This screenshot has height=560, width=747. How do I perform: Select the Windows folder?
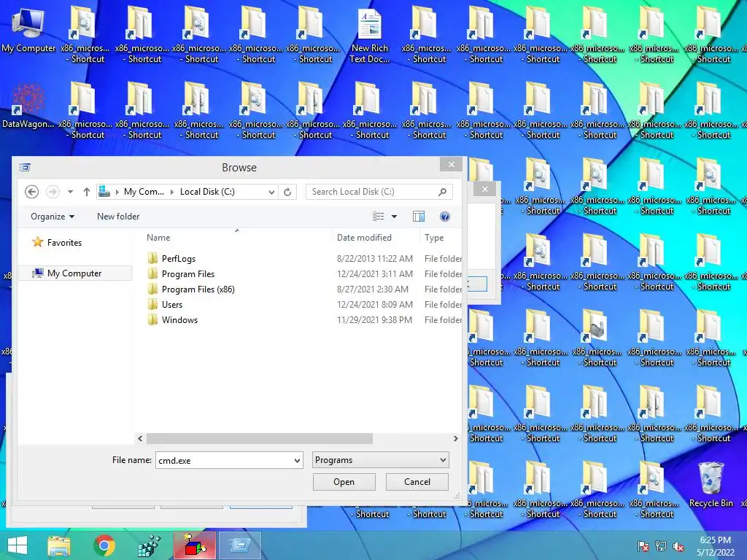(x=179, y=319)
